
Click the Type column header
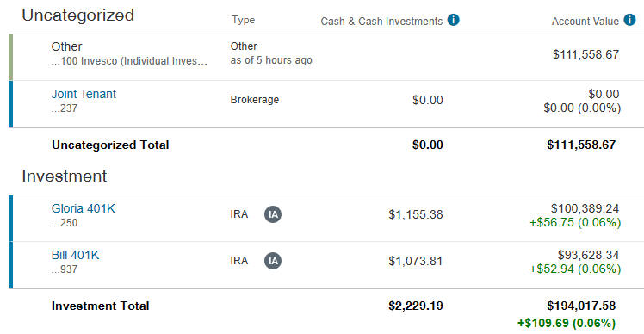(x=243, y=20)
